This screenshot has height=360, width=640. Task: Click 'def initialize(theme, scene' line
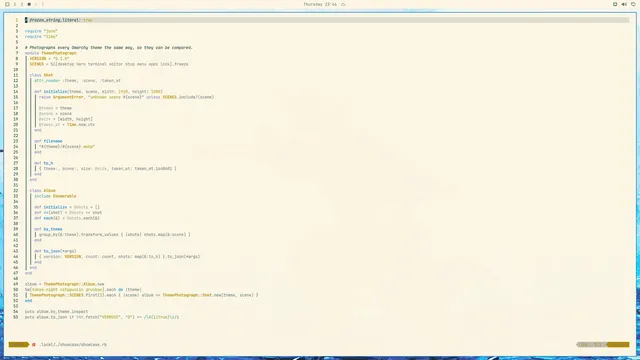[x=98, y=92]
